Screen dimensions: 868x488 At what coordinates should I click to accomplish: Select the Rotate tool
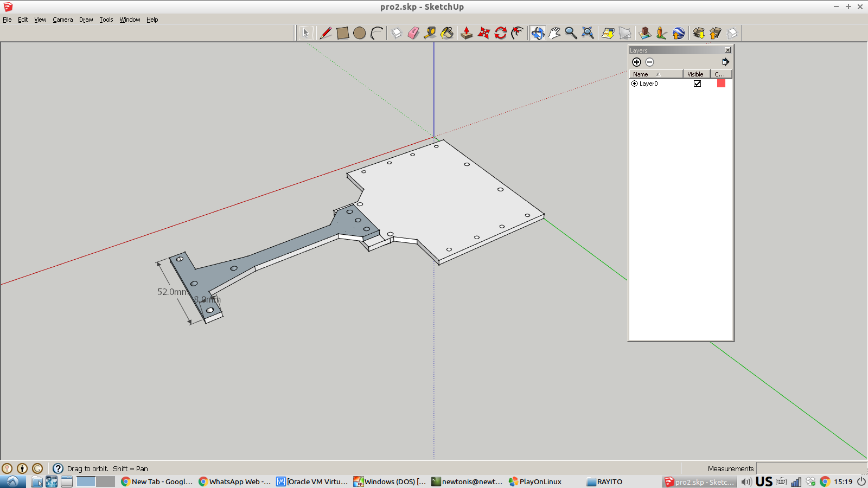click(500, 33)
